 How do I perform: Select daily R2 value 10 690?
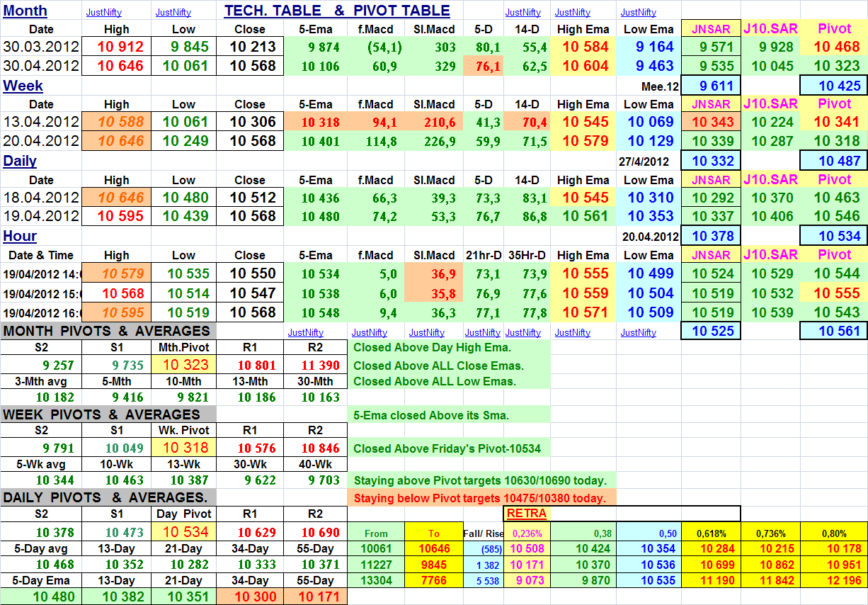[316, 531]
